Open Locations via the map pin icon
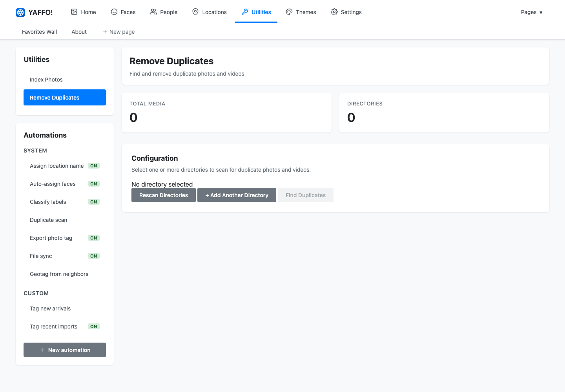The width and height of the screenshot is (565, 392). click(x=195, y=12)
